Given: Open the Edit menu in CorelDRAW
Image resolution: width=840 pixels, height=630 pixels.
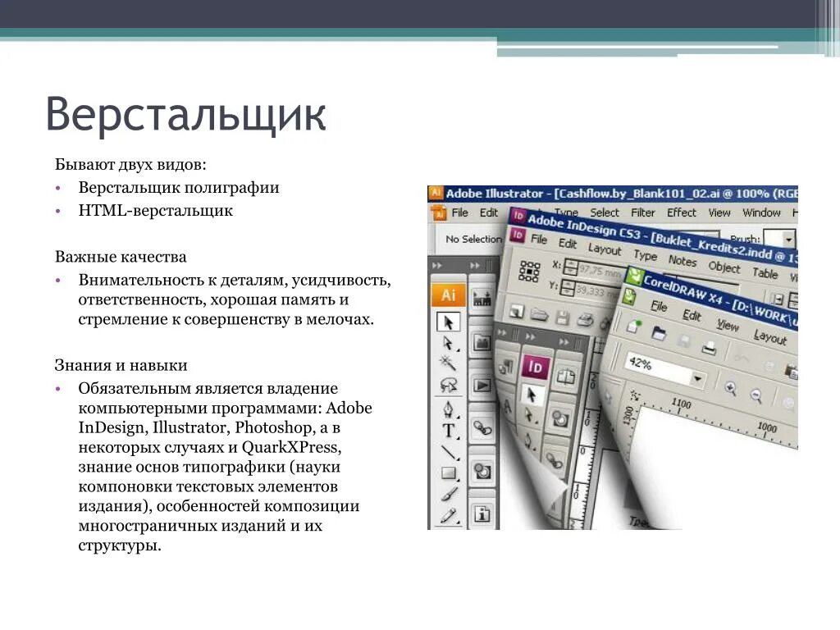Looking at the screenshot, I should click(x=692, y=316).
